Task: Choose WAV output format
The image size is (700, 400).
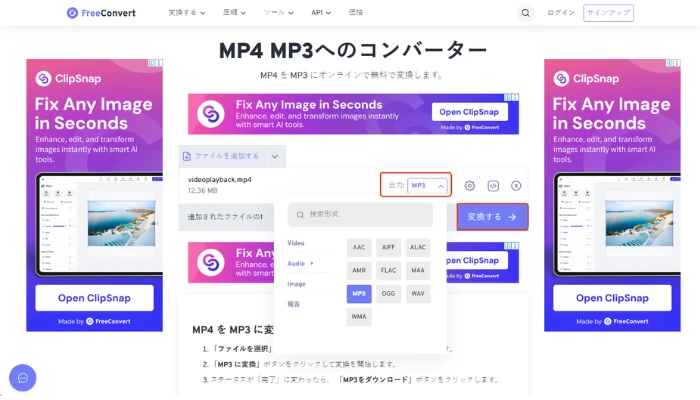Action: click(x=418, y=294)
